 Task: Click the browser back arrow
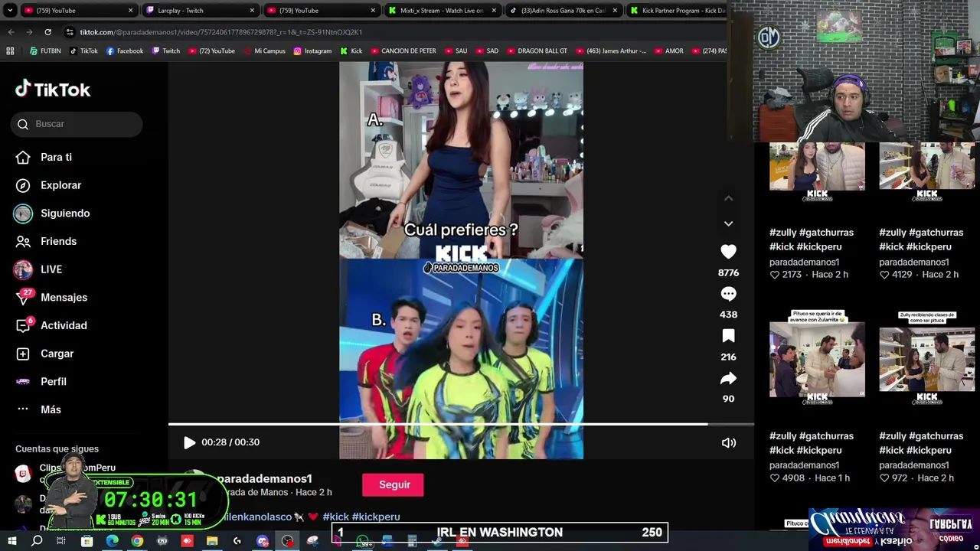[x=11, y=32]
